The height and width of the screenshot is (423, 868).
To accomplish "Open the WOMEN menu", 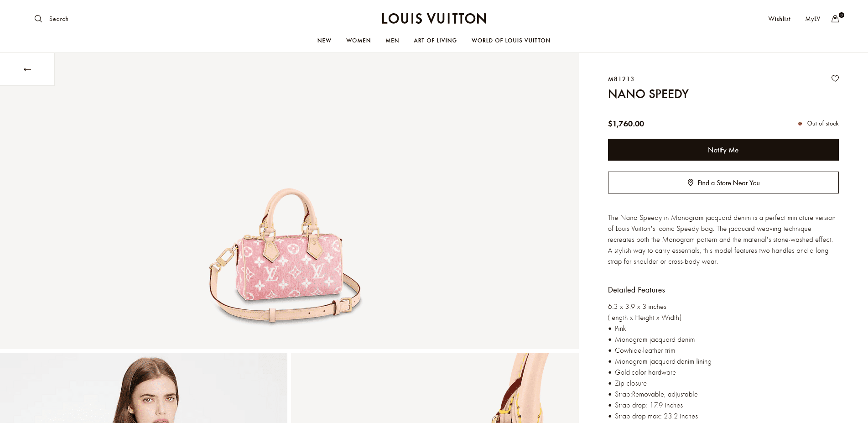I will click(x=359, y=41).
